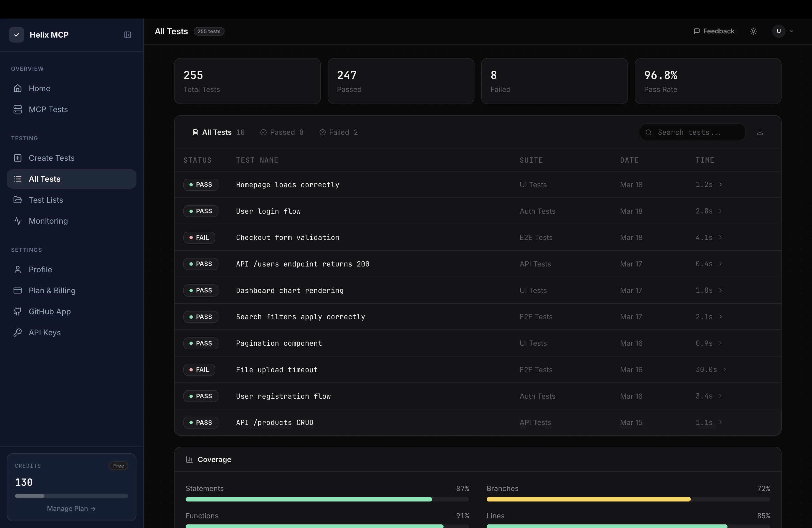Switch to the Passed tab
The height and width of the screenshot is (528, 812).
[x=282, y=132]
